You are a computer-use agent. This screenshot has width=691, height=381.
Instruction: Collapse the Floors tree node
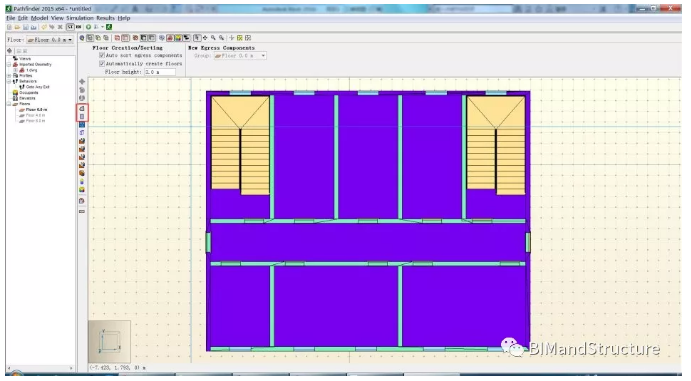coord(8,104)
